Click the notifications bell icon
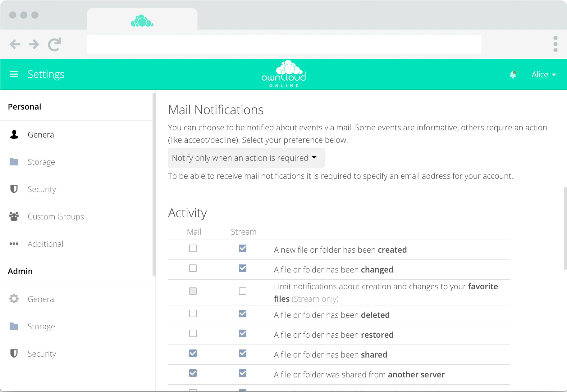This screenshot has height=392, width=567. 513,74
